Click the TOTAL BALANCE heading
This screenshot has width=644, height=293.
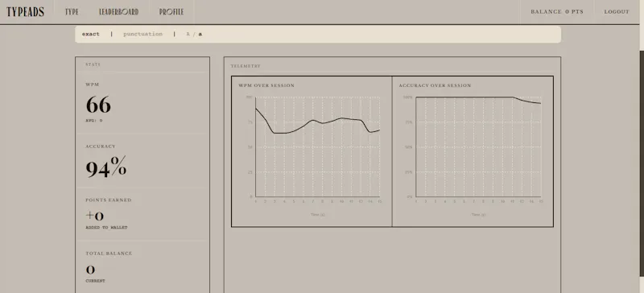pos(109,254)
